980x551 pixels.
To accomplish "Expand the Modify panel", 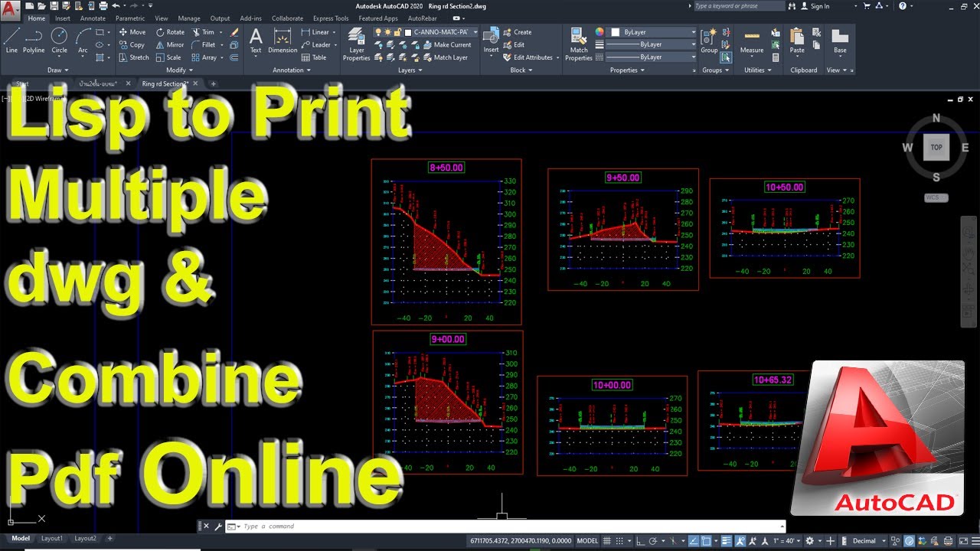I will click(x=178, y=70).
